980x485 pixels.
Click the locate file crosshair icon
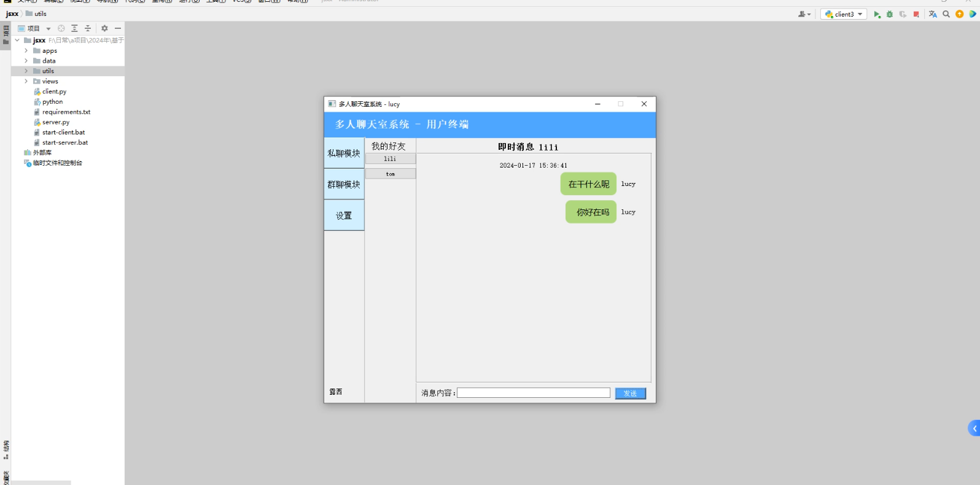61,28
